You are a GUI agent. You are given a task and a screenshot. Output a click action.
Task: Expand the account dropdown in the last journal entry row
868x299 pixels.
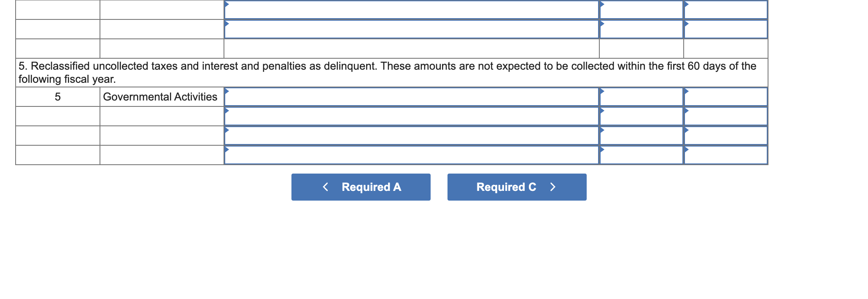(x=226, y=150)
